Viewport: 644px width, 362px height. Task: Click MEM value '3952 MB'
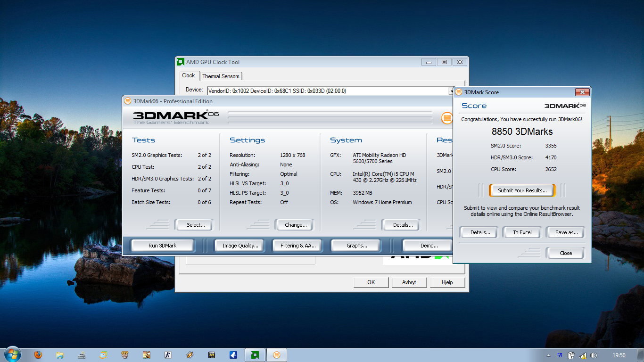pos(363,193)
